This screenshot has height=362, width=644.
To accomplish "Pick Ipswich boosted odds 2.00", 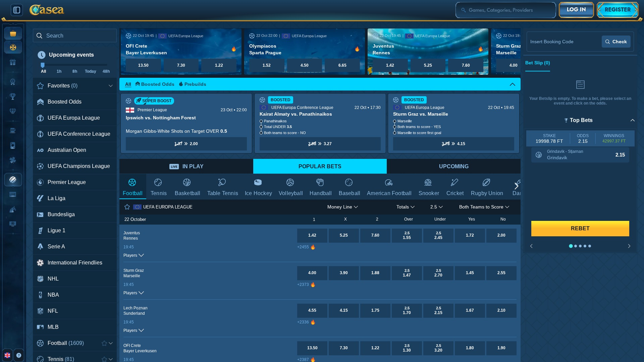I will pos(186,144).
